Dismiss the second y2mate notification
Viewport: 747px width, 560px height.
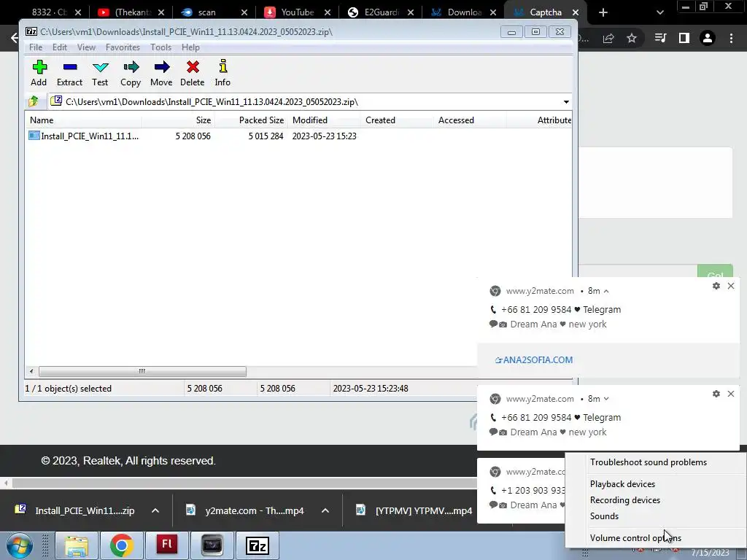tap(731, 394)
